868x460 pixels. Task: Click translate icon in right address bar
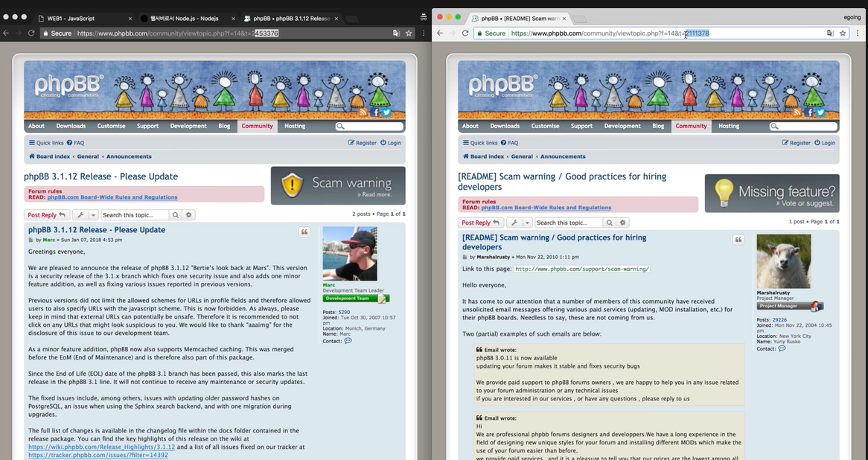(830, 33)
